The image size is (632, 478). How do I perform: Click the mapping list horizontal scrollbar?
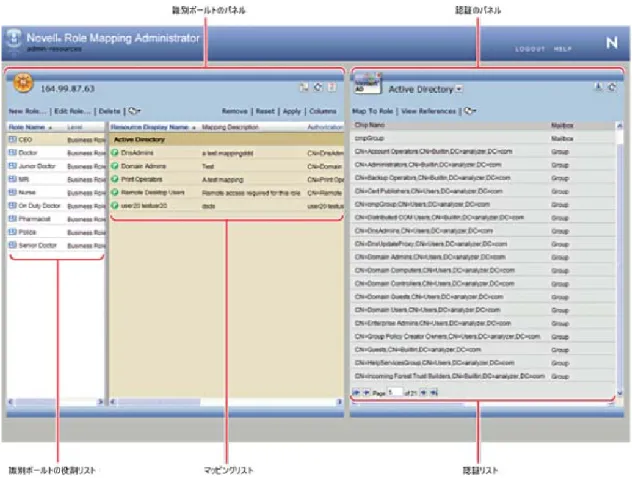coord(227,401)
